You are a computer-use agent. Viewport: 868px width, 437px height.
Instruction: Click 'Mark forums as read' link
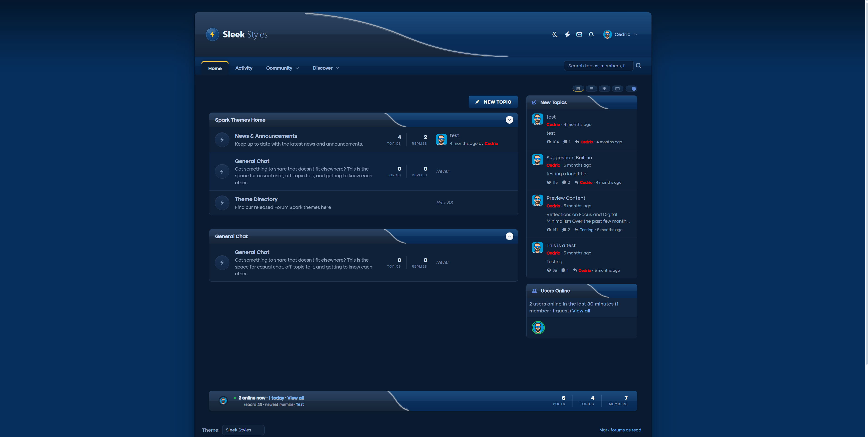click(x=620, y=430)
